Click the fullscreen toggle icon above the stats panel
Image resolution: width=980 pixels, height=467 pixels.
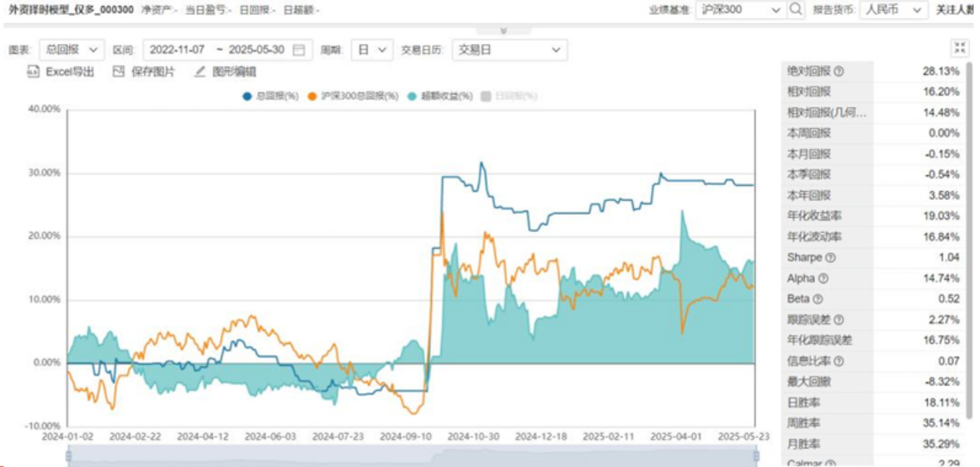click(960, 48)
